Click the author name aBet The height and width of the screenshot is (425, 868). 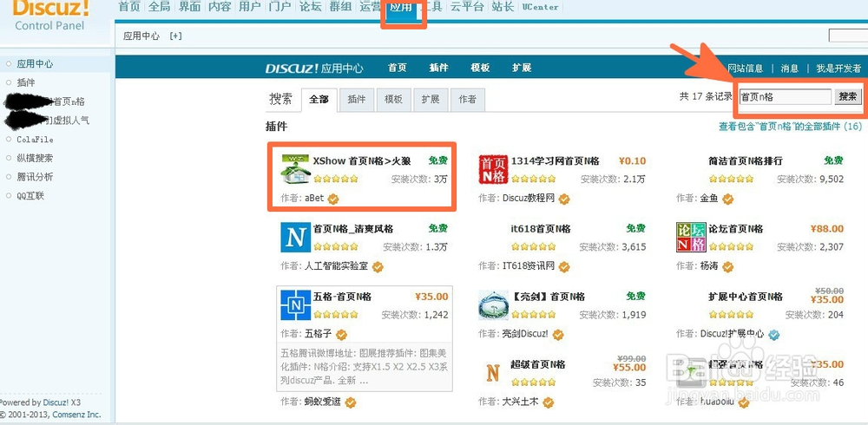coord(314,199)
